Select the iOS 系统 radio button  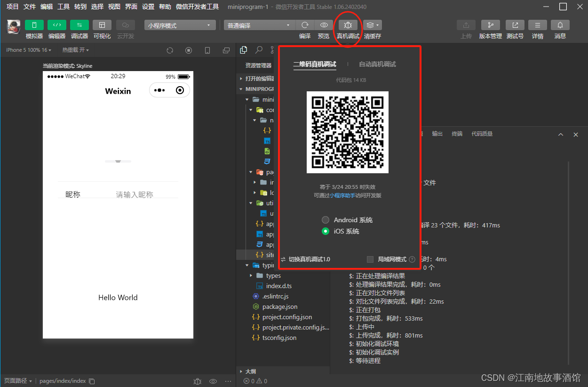pos(326,231)
